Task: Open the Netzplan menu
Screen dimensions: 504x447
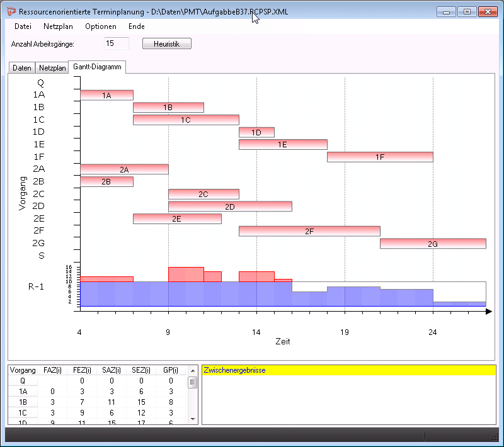Action: [x=58, y=26]
